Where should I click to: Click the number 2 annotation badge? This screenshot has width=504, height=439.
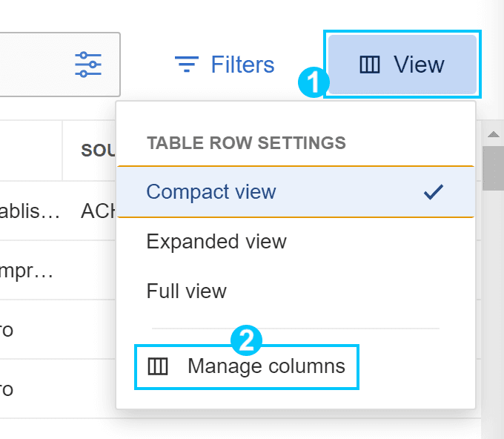247,340
